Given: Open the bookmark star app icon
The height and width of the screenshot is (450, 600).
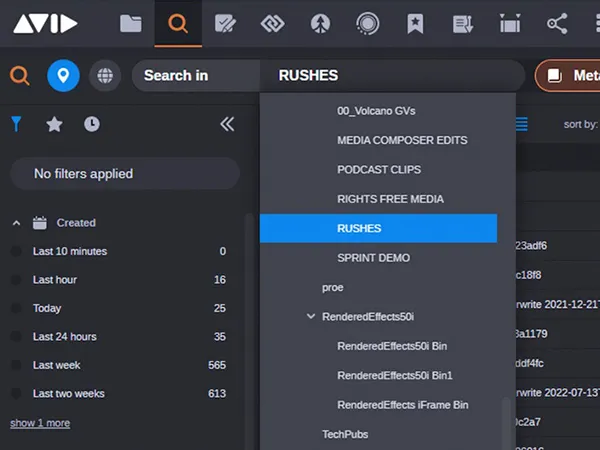Looking at the screenshot, I should [415, 24].
